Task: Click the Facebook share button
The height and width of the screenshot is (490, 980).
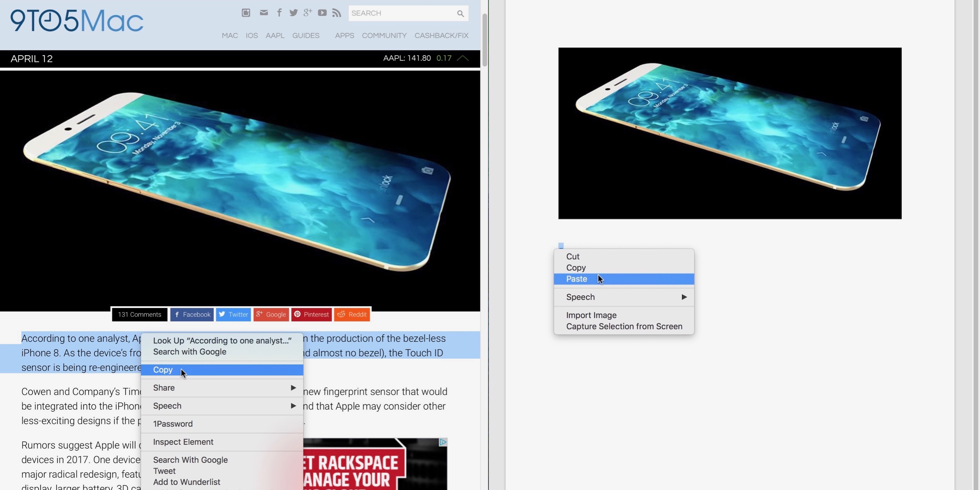Action: pyautogui.click(x=192, y=314)
